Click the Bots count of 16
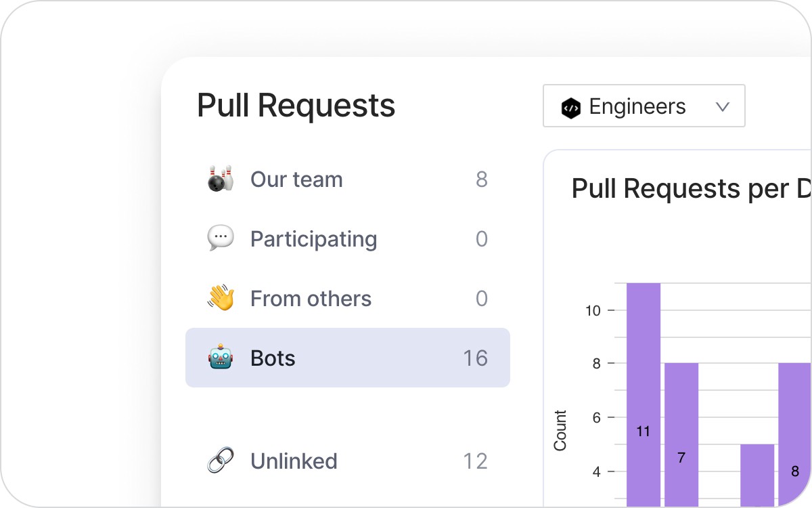This screenshot has height=508, width=812. pyautogui.click(x=475, y=358)
